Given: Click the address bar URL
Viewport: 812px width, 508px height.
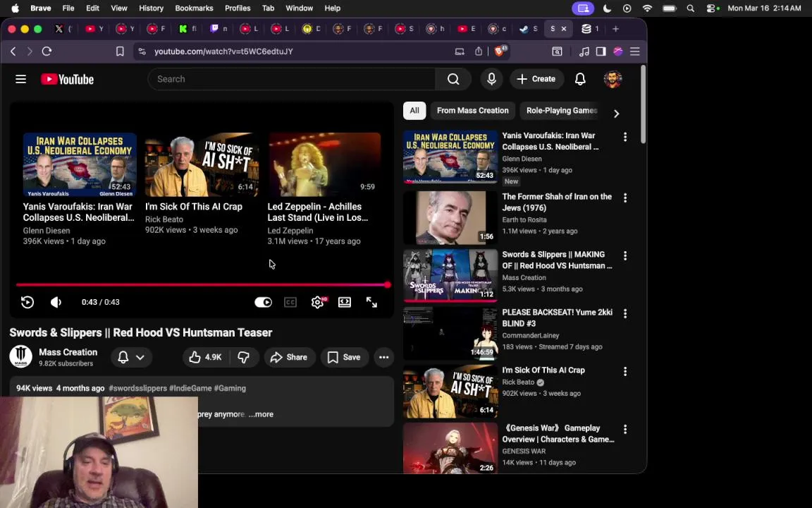Looking at the screenshot, I should point(223,52).
